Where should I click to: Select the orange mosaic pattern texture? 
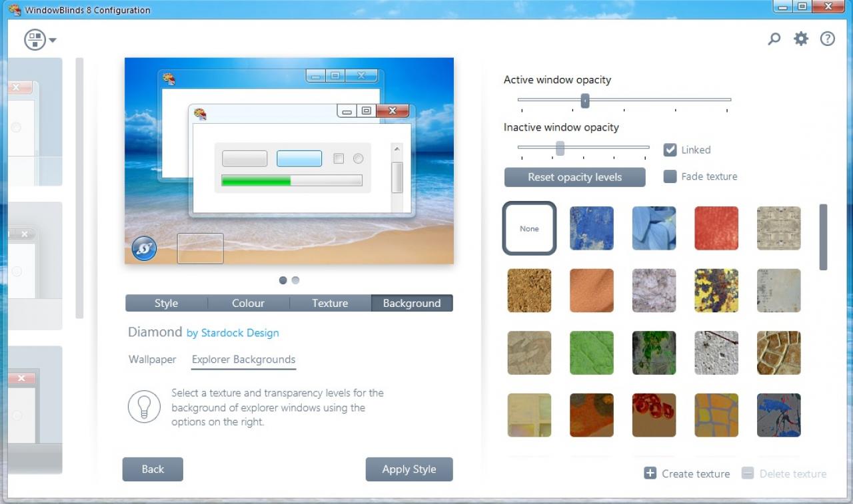(x=716, y=415)
